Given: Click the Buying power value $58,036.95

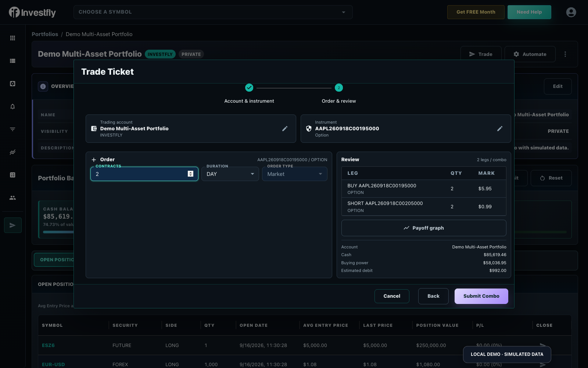Looking at the screenshot, I should [495, 263].
